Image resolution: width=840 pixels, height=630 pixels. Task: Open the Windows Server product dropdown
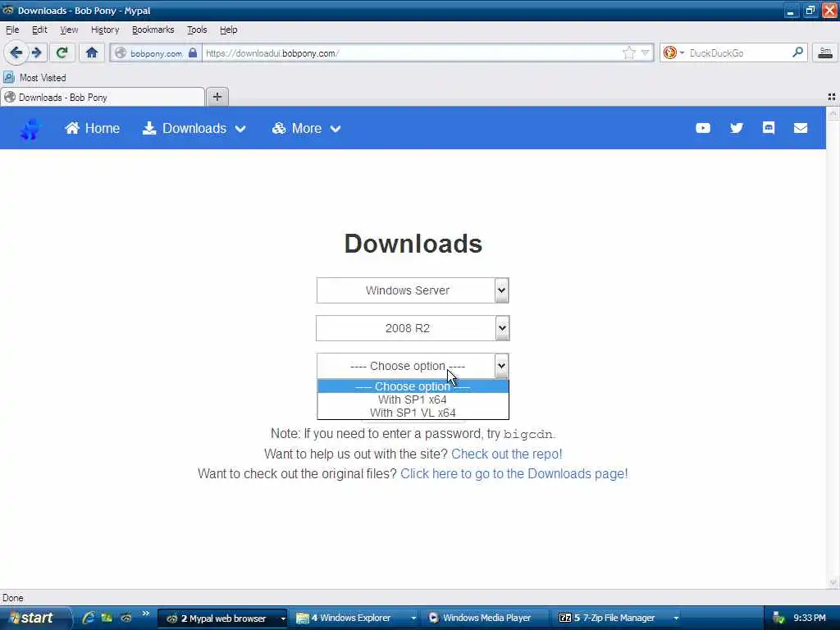pyautogui.click(x=413, y=290)
